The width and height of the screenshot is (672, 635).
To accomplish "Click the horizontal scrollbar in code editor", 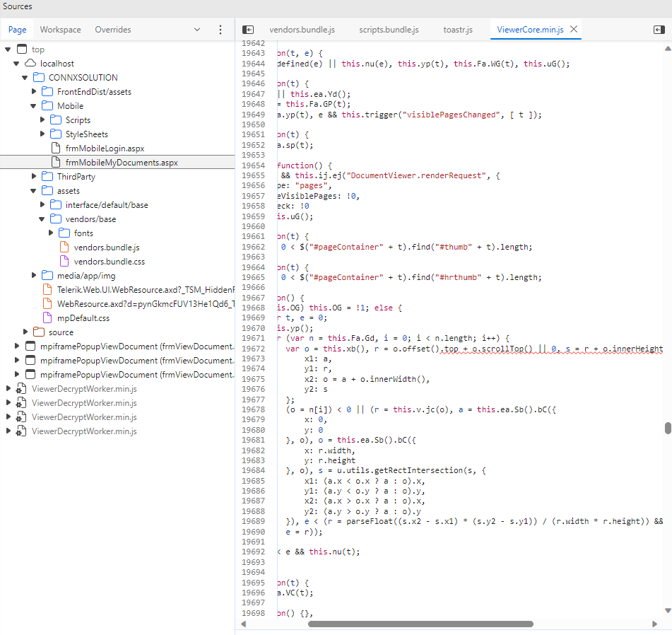I will point(420,624).
